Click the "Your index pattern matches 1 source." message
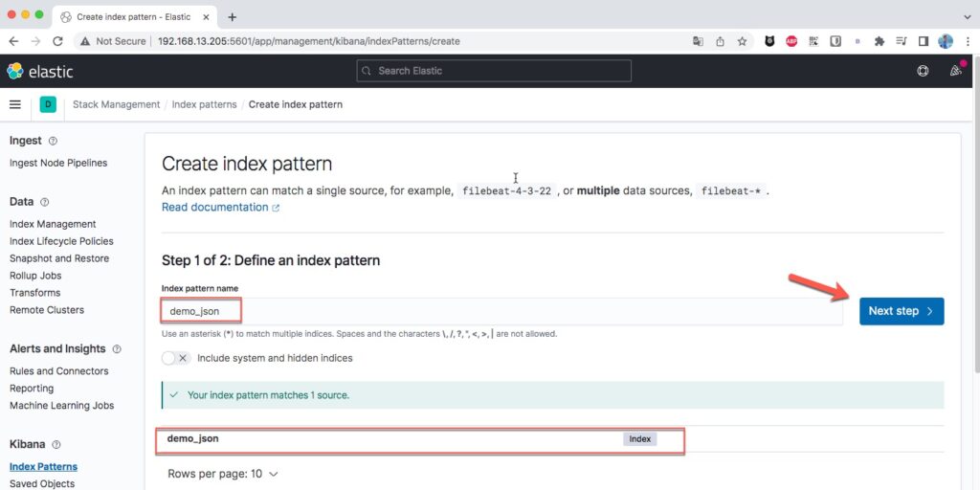980x490 pixels. (268, 395)
